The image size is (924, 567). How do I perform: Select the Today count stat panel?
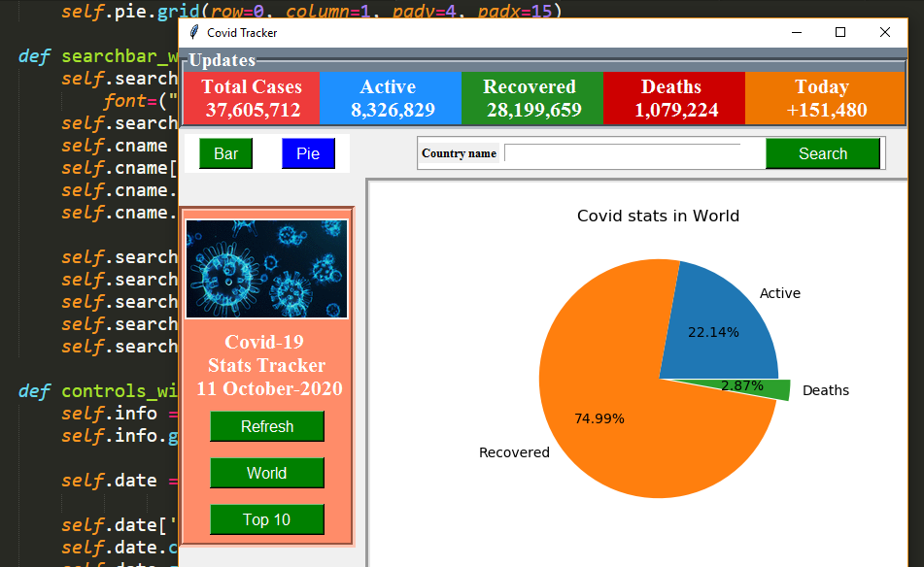point(823,97)
